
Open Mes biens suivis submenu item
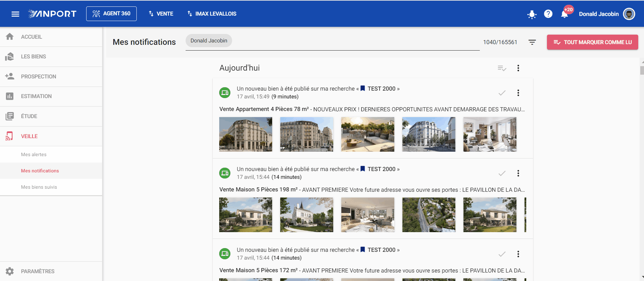[51, 187]
